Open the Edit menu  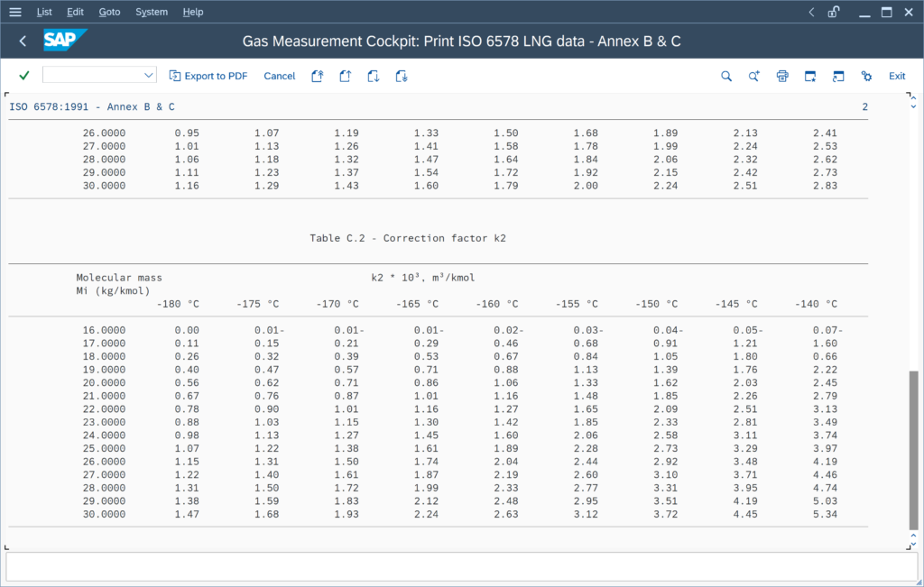(x=75, y=12)
